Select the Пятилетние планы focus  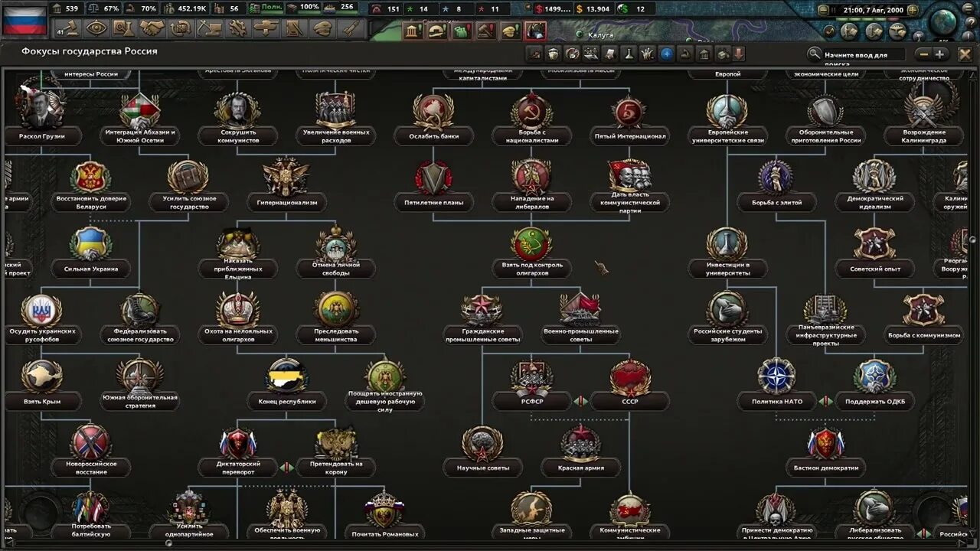pos(434,185)
